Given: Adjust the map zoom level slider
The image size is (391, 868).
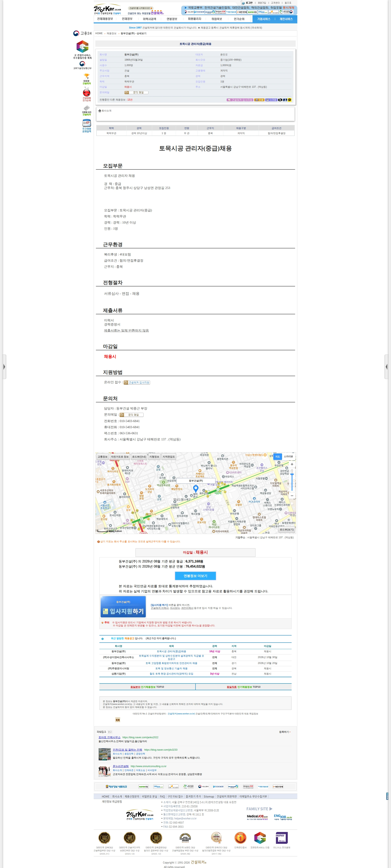Looking at the screenshot, I should 292,474.
